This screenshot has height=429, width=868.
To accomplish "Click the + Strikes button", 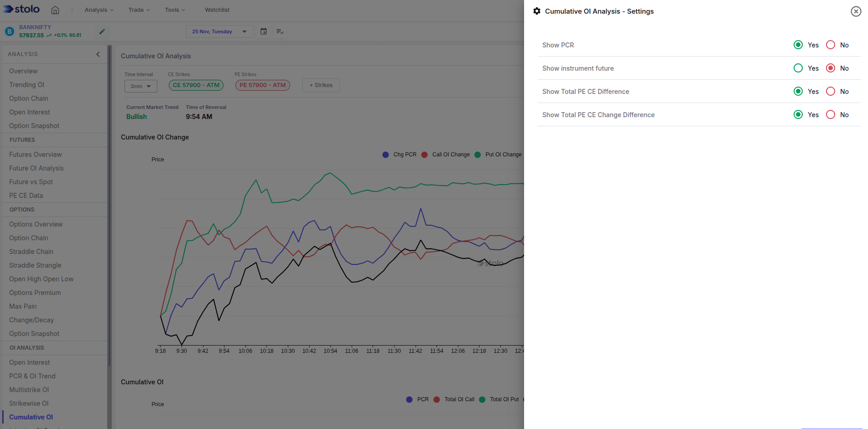I will tap(321, 85).
